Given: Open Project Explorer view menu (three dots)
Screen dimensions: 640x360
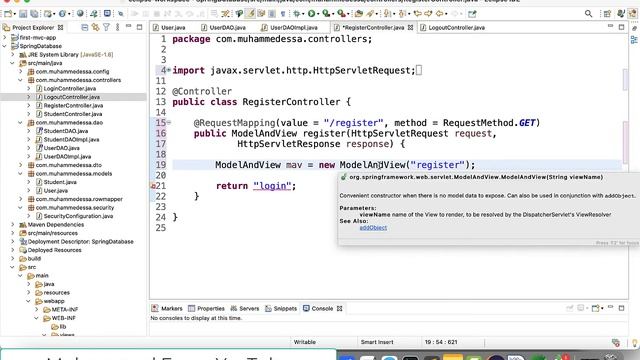Looking at the screenshot, I should coord(118,27).
